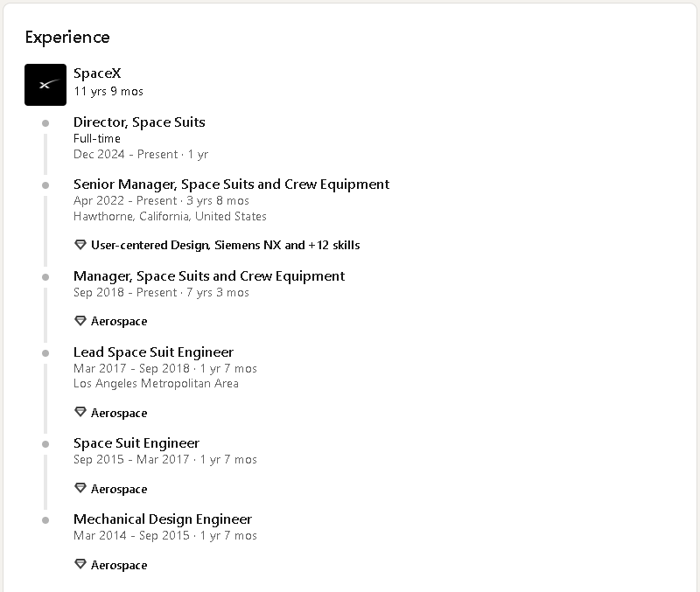Click the diamond icon under Lead Space Suit Engineer
This screenshot has height=592, width=700.
click(x=80, y=413)
